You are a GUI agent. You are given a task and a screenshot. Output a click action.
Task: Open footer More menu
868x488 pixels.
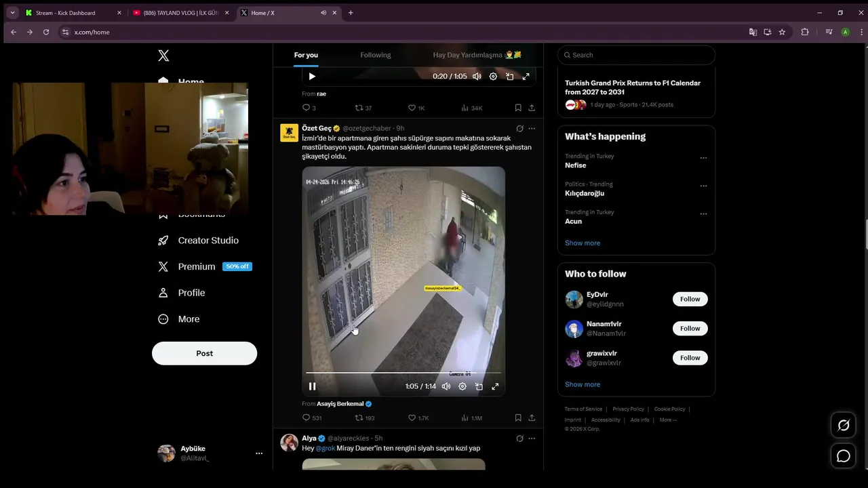668,420
